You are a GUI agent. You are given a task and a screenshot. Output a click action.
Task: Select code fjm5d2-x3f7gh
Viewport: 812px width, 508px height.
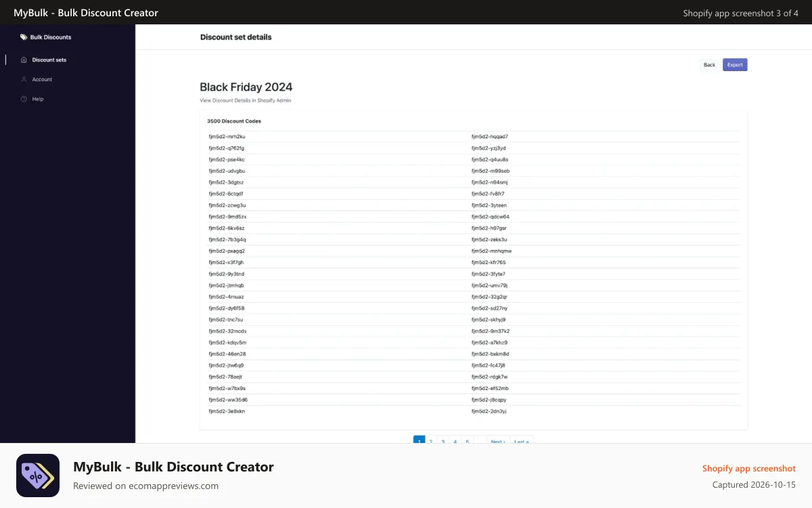(226, 262)
